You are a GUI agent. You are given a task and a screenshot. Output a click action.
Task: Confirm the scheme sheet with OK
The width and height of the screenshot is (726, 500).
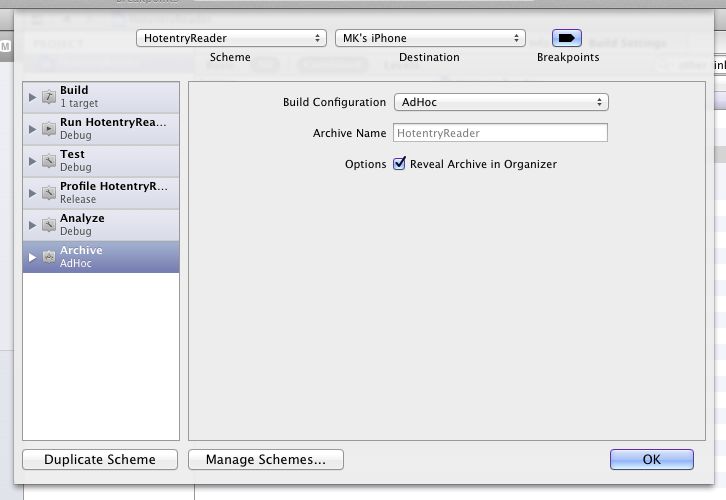tap(651, 459)
